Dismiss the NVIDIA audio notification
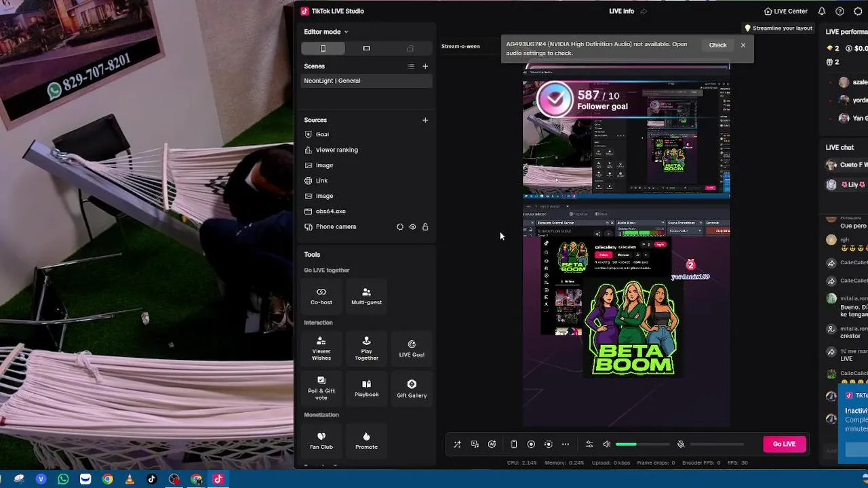 (x=743, y=45)
